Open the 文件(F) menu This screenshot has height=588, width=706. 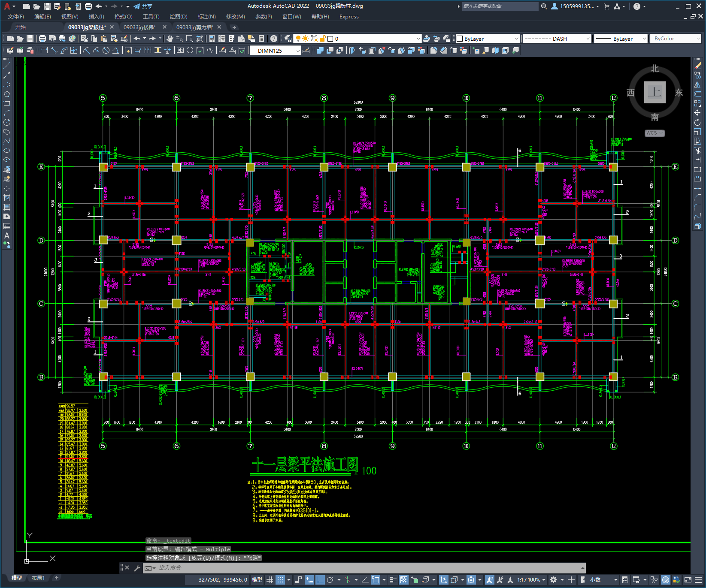(16, 17)
